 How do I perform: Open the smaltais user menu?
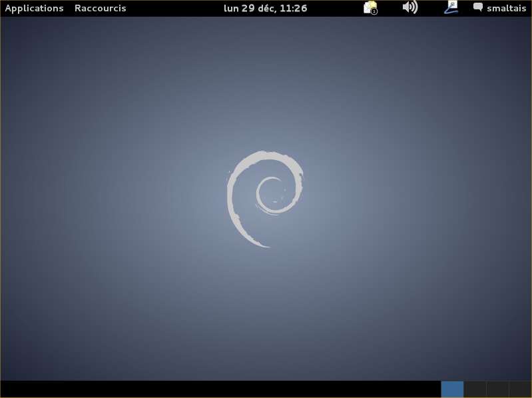tap(506, 8)
